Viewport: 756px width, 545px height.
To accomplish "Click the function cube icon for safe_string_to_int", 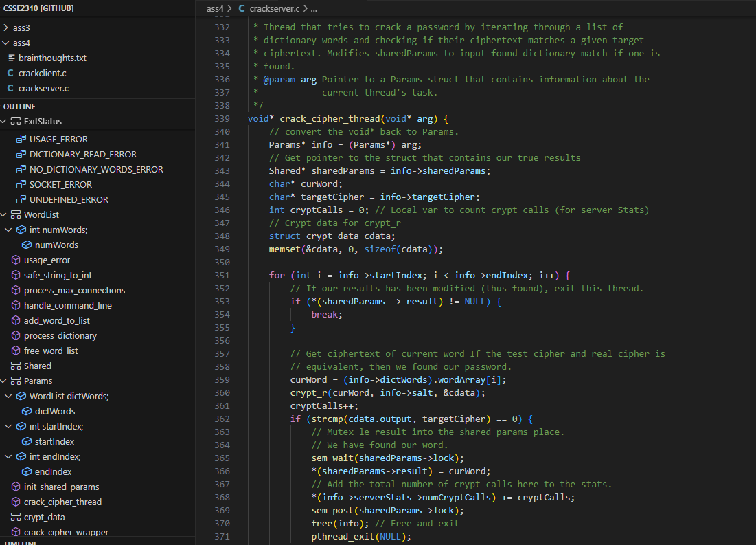I will [x=16, y=276].
